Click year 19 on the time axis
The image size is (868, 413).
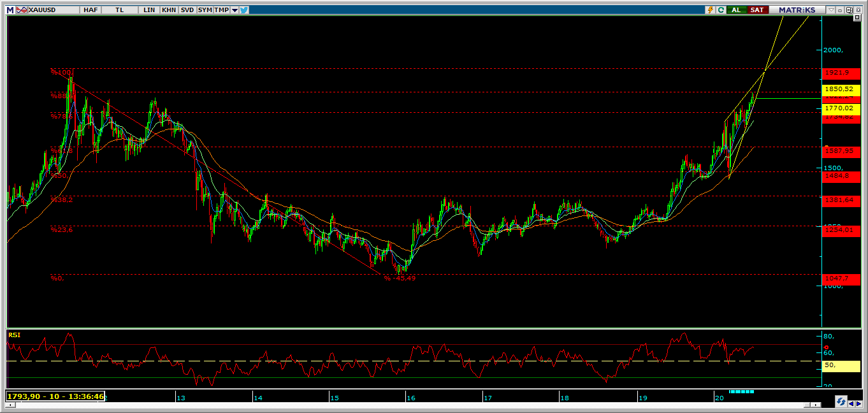pos(643,398)
